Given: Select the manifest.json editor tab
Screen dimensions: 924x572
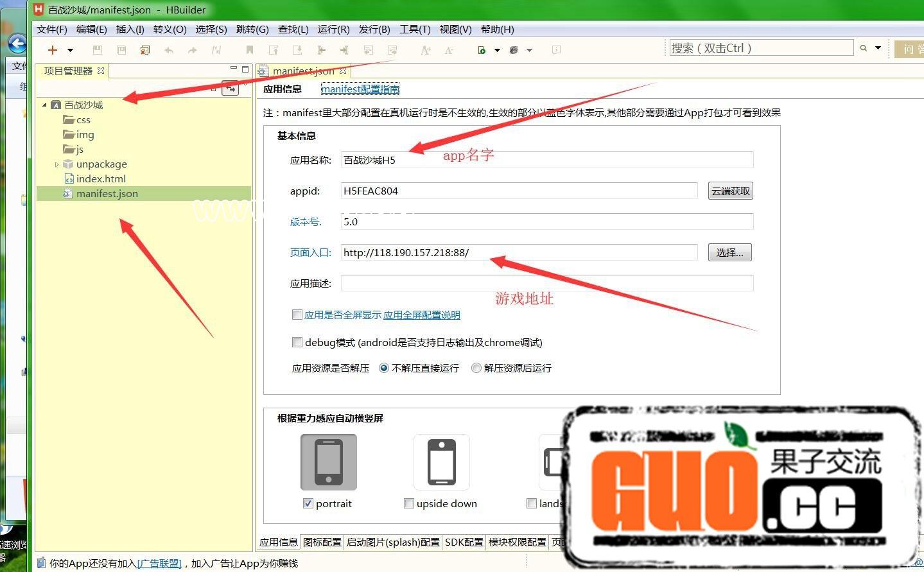Looking at the screenshot, I should pos(302,71).
